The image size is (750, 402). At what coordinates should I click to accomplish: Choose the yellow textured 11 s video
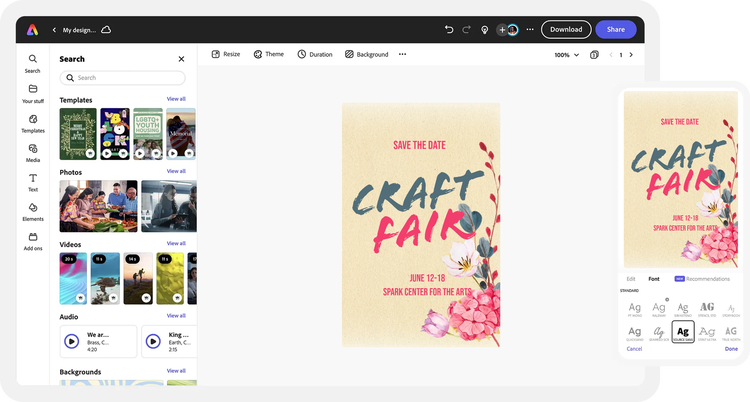pyautogui.click(x=170, y=279)
